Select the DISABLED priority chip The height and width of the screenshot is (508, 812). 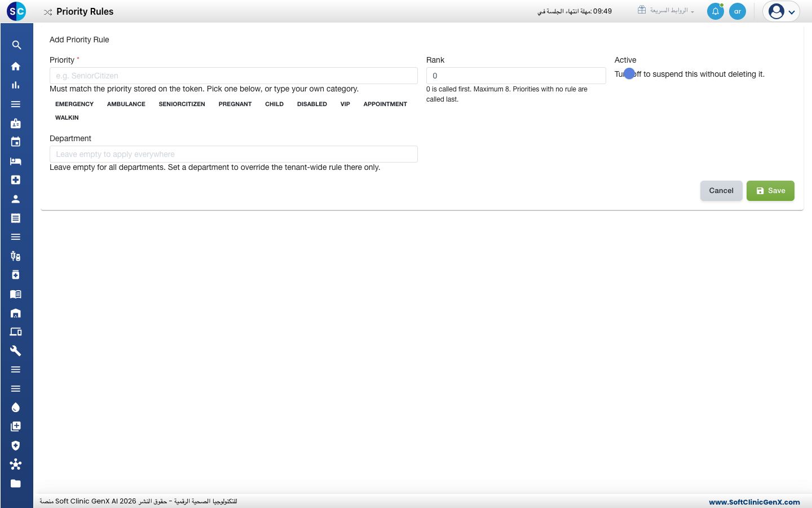click(312, 104)
